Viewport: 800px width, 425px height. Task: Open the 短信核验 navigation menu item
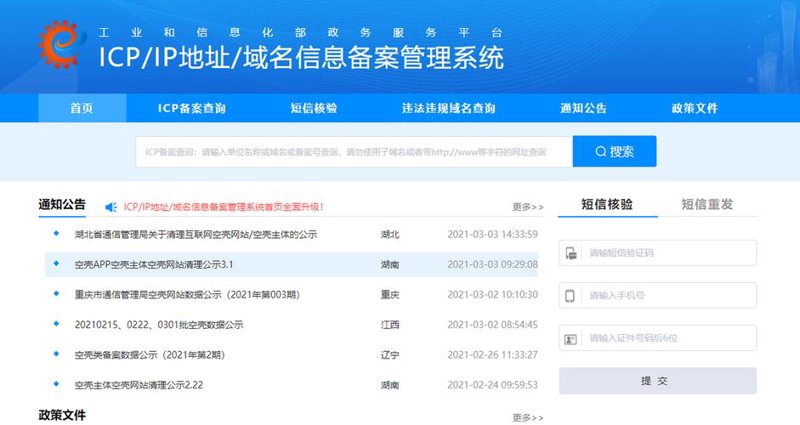[x=314, y=108]
